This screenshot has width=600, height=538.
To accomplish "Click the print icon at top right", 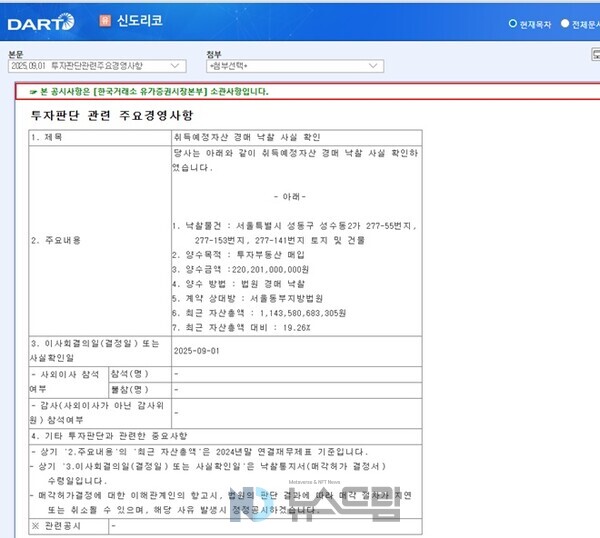I will (x=596, y=54).
